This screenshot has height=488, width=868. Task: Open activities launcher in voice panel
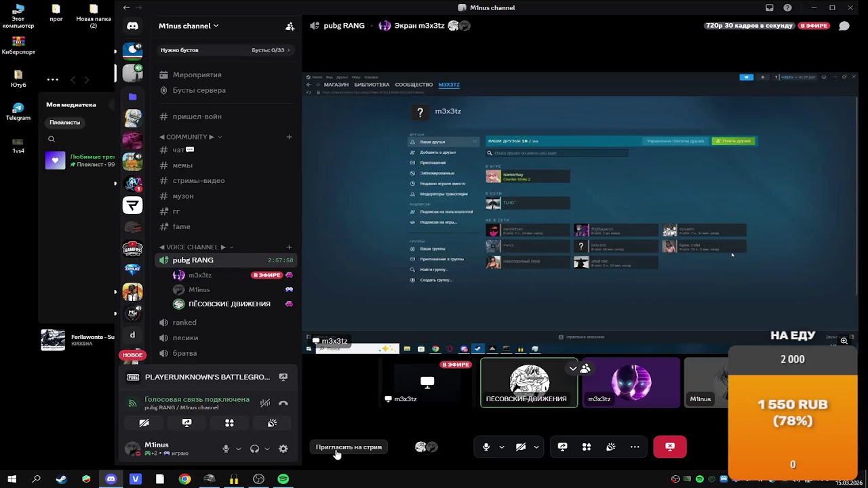(x=229, y=423)
